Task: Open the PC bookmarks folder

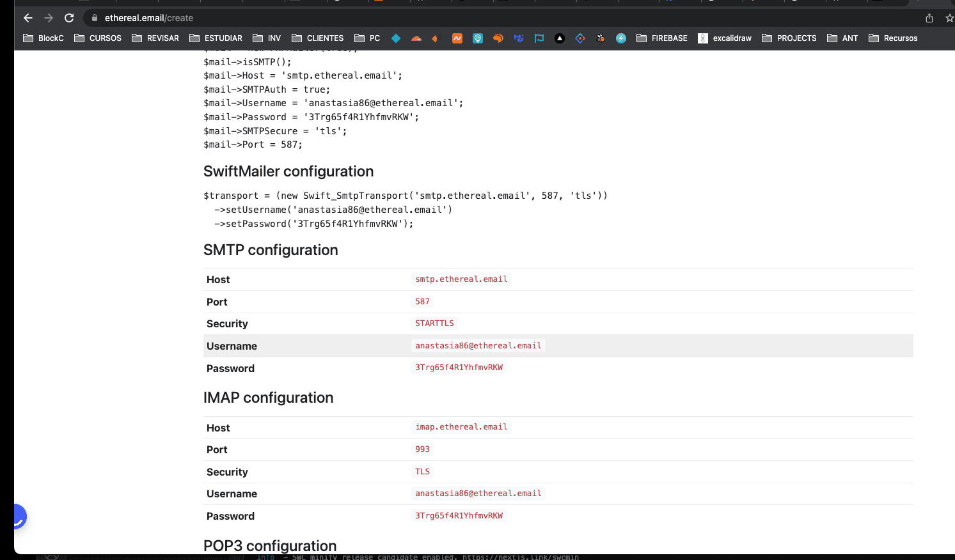Action: click(x=367, y=38)
